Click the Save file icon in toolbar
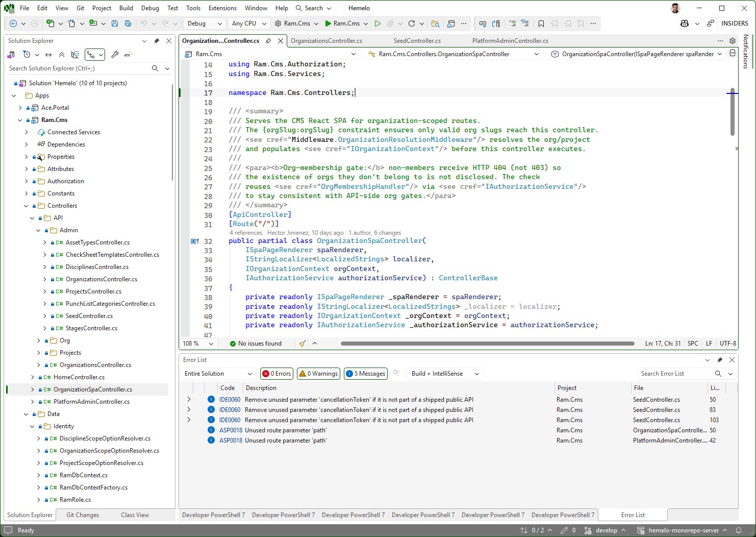The width and height of the screenshot is (756, 537). (x=115, y=23)
